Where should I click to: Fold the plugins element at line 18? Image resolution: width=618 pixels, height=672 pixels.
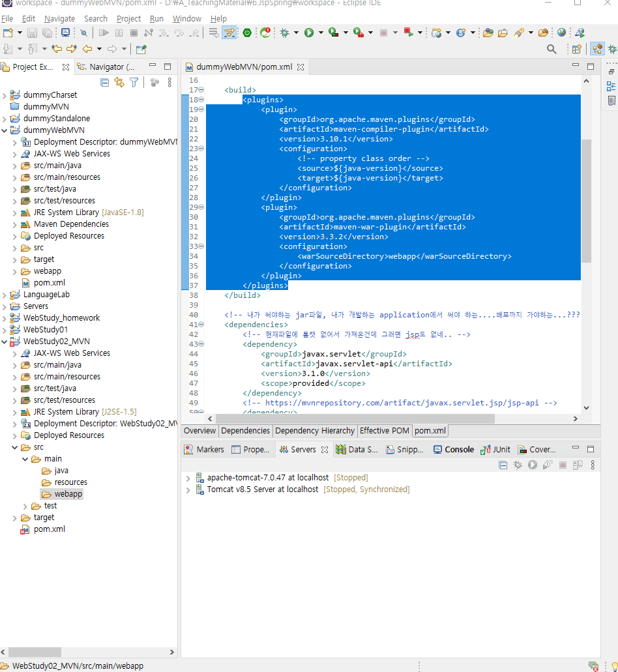[x=201, y=100]
